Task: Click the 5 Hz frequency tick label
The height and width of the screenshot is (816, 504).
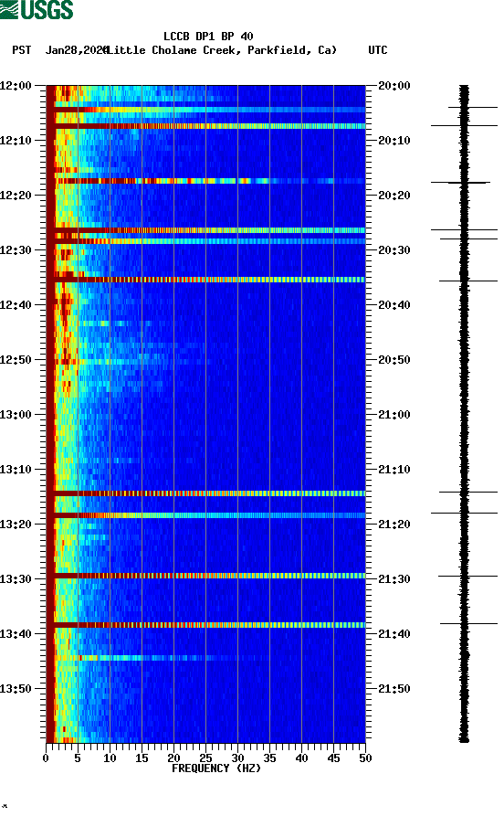Action: (x=78, y=758)
